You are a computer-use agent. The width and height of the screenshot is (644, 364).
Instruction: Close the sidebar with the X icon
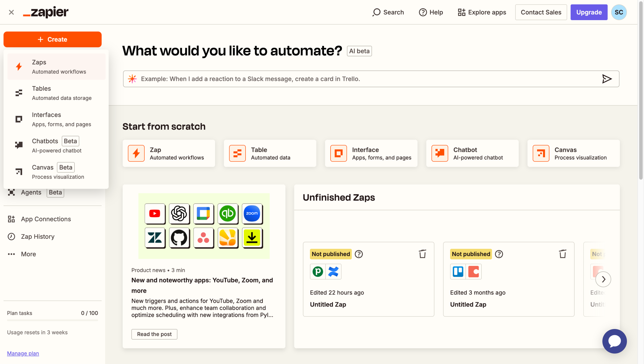coord(11,12)
